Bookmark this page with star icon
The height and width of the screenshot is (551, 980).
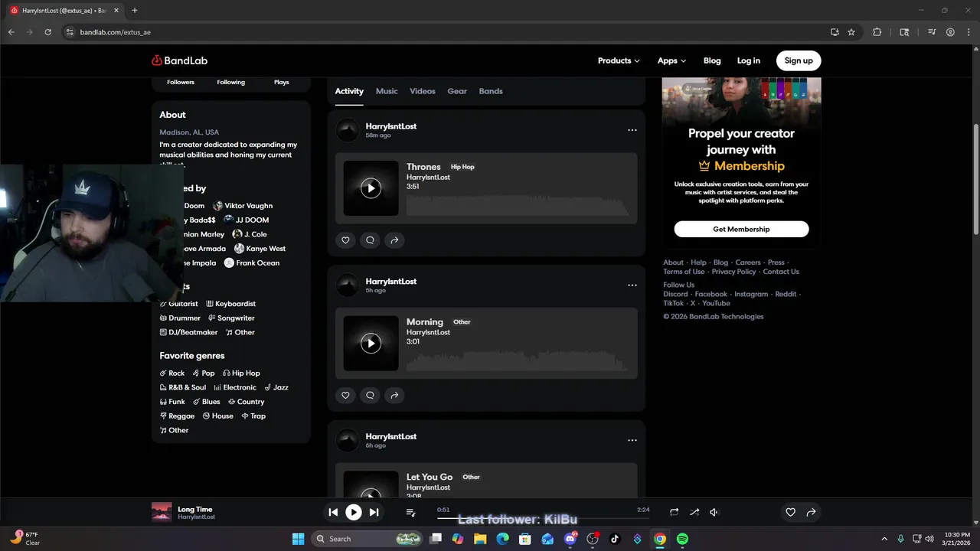click(x=851, y=32)
